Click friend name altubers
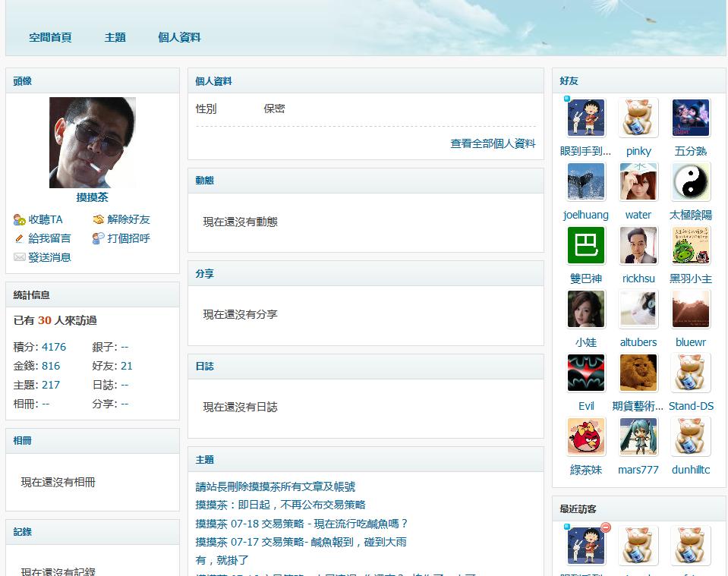 coord(638,342)
